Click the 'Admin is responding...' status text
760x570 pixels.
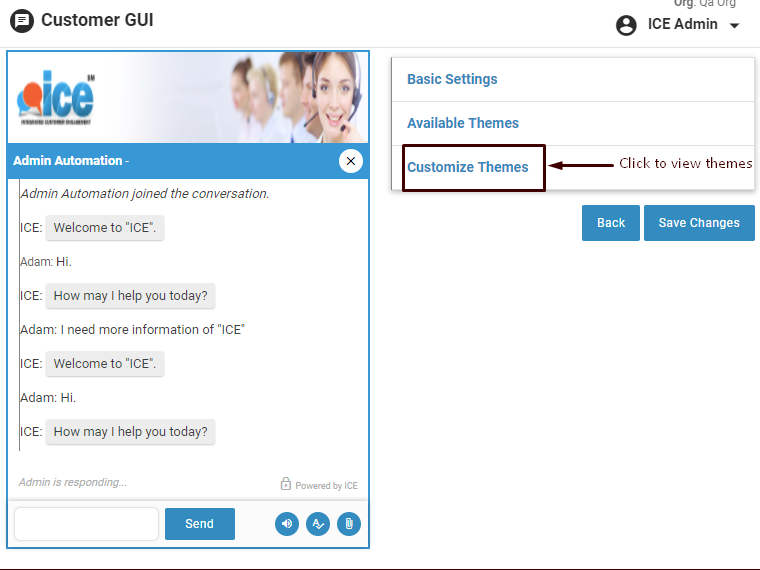(73, 482)
